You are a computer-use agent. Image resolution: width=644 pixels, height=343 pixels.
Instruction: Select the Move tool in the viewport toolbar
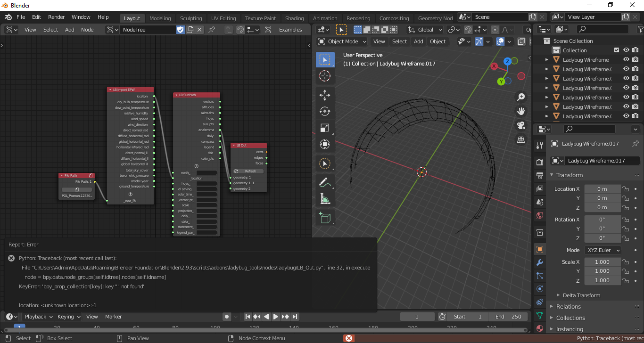[324, 95]
